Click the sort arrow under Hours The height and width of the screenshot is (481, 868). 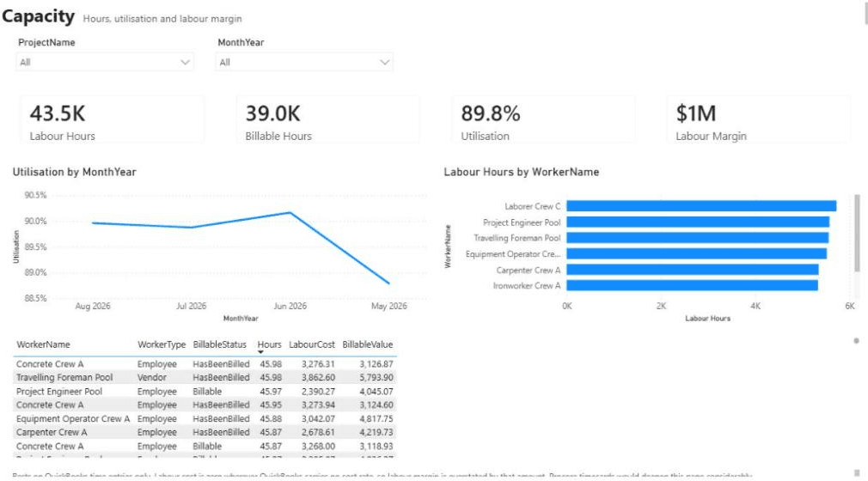(260, 352)
